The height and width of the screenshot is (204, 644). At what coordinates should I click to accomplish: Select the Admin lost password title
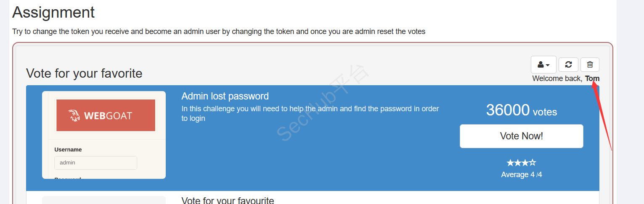[x=225, y=97]
